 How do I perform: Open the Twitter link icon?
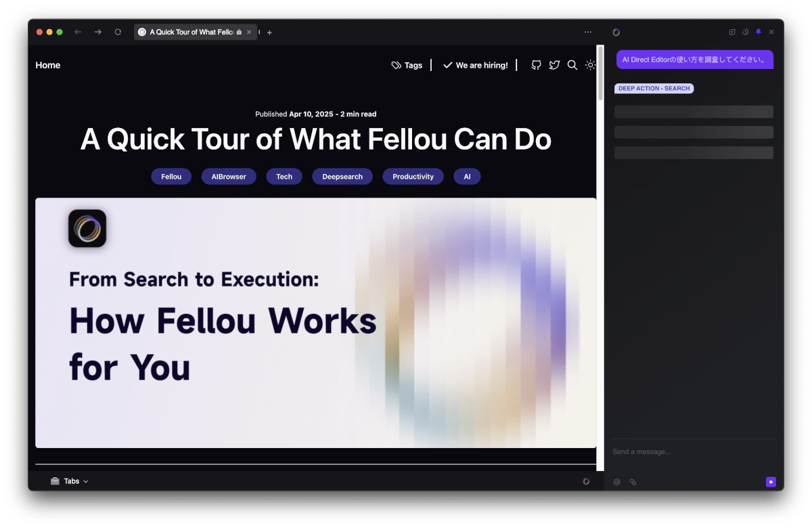554,65
